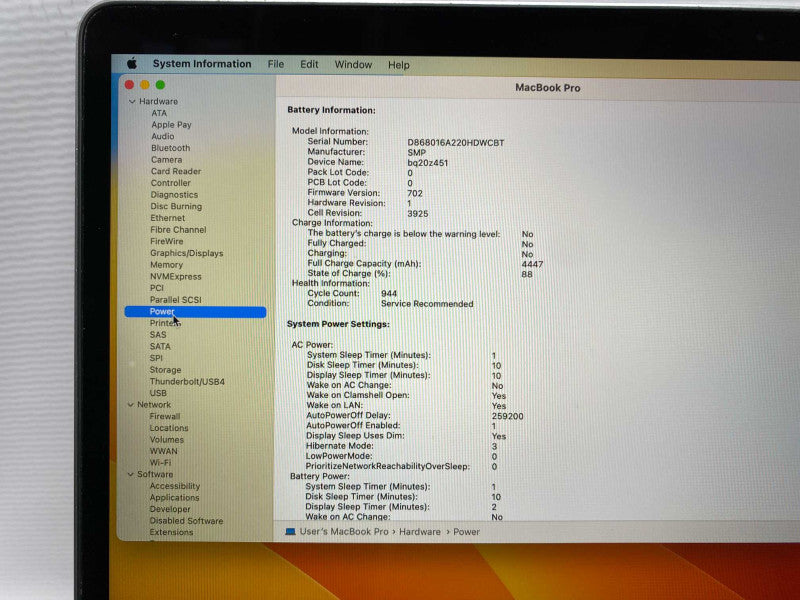Viewport: 800px width, 600px height.
Task: Click the Cycle Count value 944
Action: tap(389, 294)
